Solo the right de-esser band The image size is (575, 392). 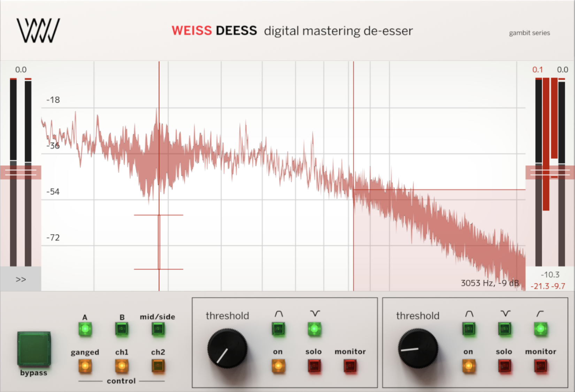(x=504, y=366)
